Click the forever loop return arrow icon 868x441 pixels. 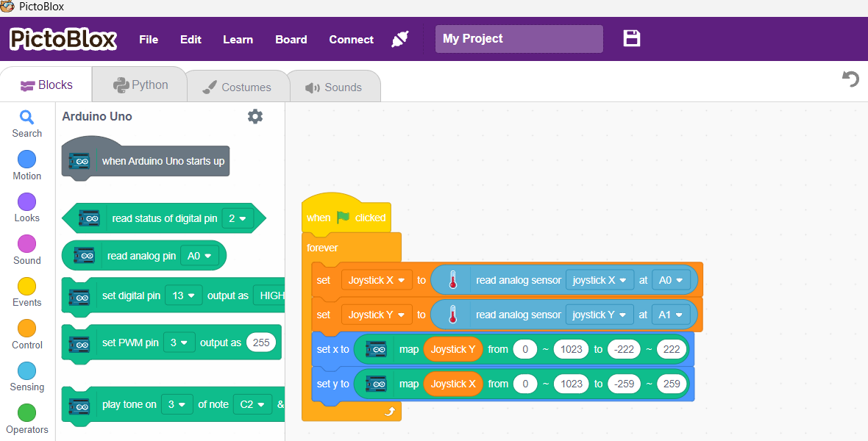point(390,411)
